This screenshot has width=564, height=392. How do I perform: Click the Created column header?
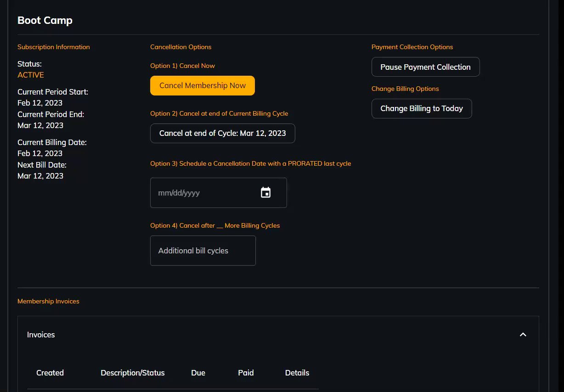click(x=50, y=373)
